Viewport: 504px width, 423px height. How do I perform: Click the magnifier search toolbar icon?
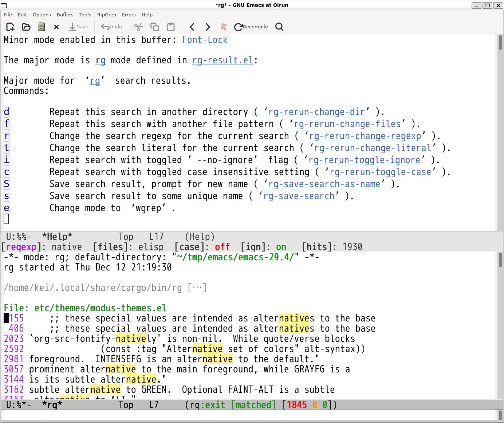[x=279, y=27]
